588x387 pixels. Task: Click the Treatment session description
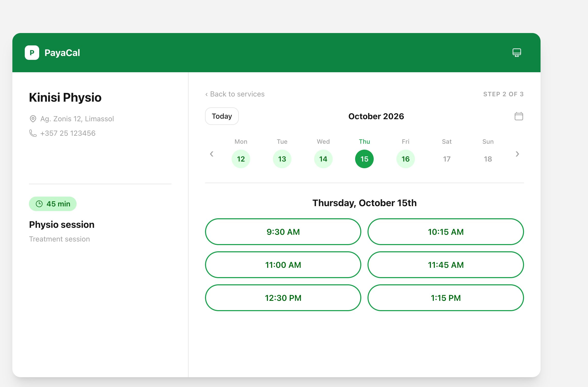(x=59, y=239)
